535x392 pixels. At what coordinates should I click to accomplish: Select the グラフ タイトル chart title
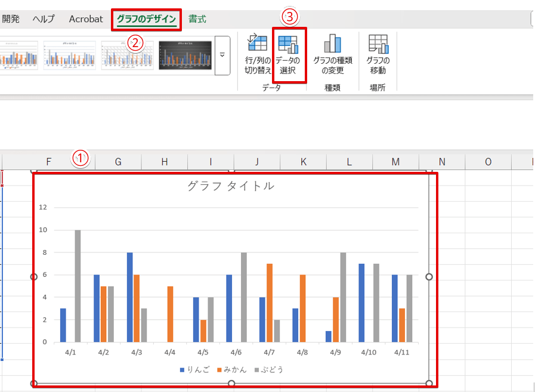click(231, 186)
